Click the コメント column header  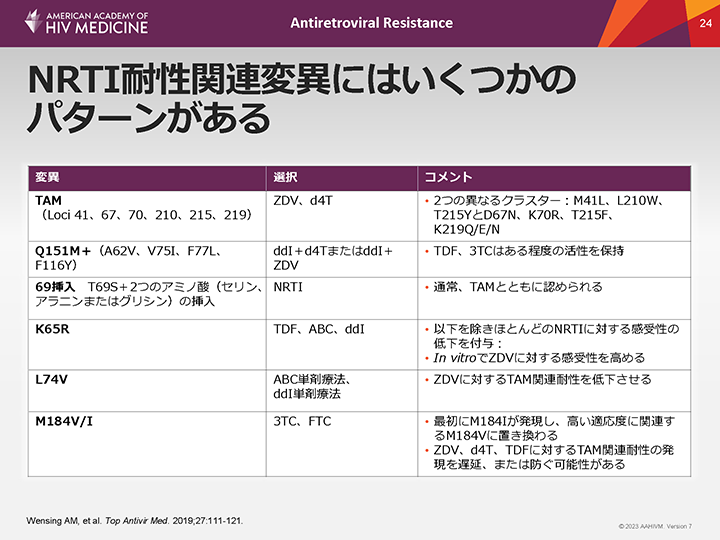click(449, 177)
